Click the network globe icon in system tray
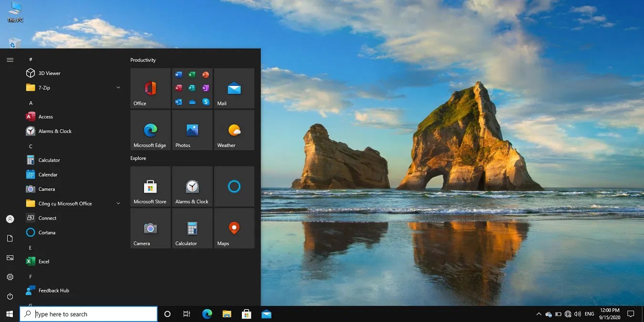644x322 pixels. point(568,314)
